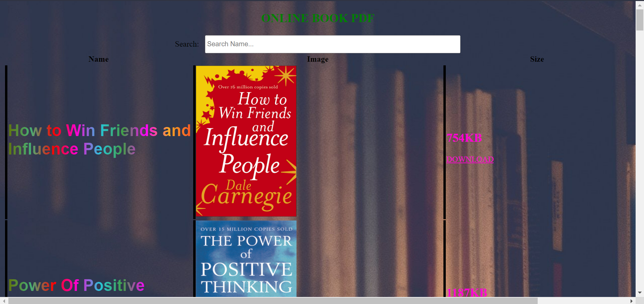Click the Name column header
Screen dimensions: 644x304
coord(99,59)
